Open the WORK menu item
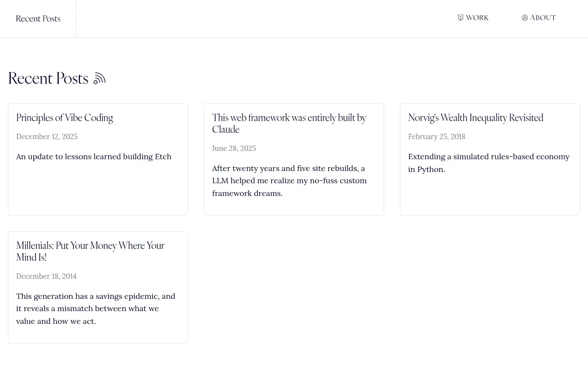 pos(473,18)
